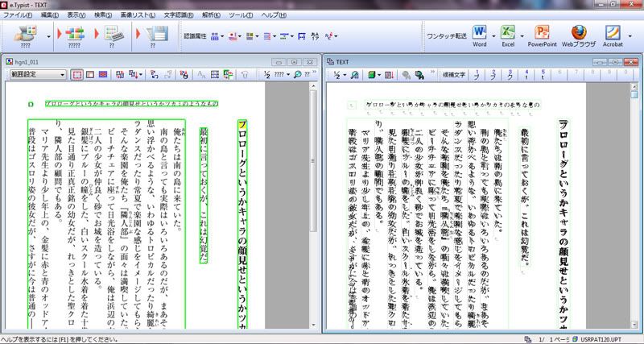
Task: Select the solid rectangle region tool
Action: [x=90, y=74]
